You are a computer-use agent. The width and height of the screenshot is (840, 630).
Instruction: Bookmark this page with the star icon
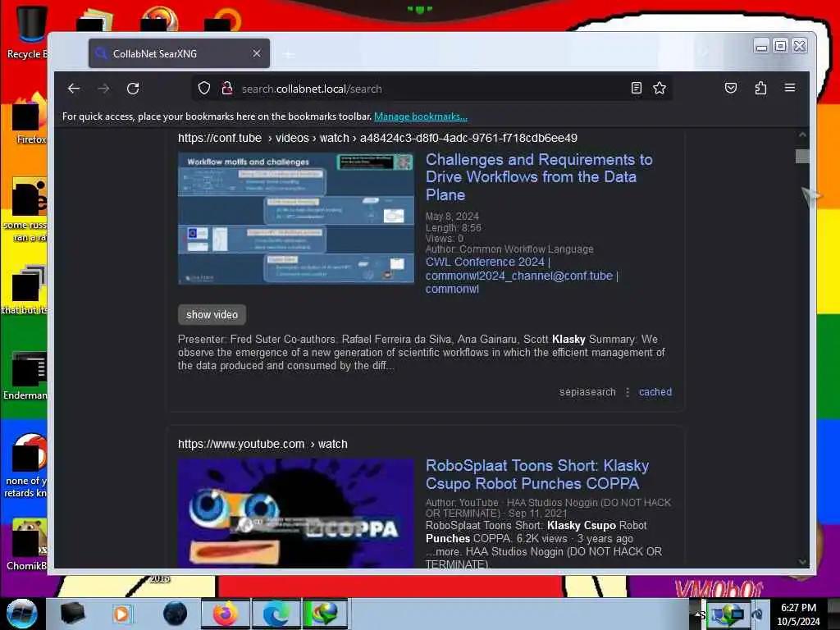point(660,88)
